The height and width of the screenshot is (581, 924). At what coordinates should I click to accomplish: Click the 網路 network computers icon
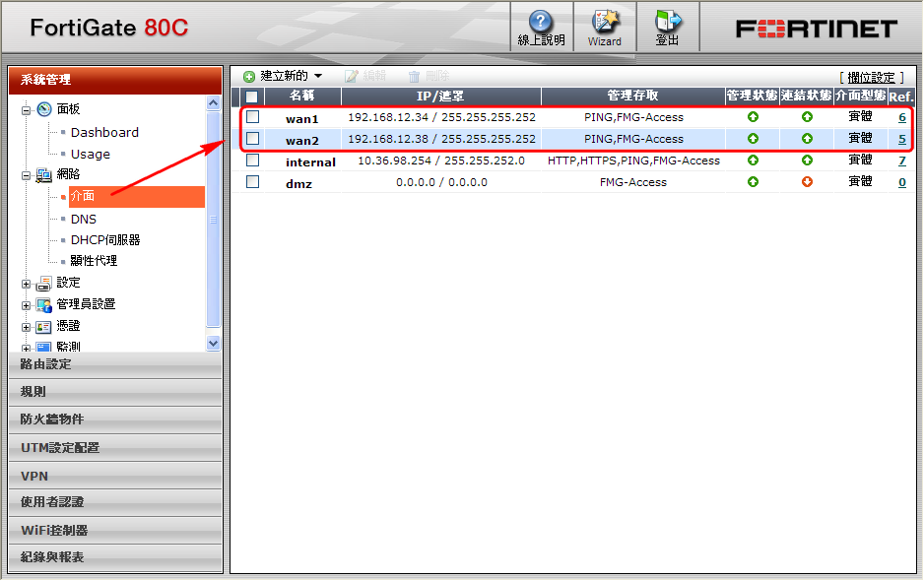click(44, 174)
